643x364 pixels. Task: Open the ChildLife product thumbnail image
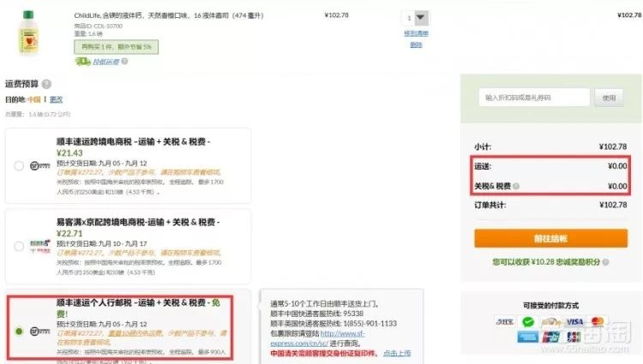tap(28, 33)
